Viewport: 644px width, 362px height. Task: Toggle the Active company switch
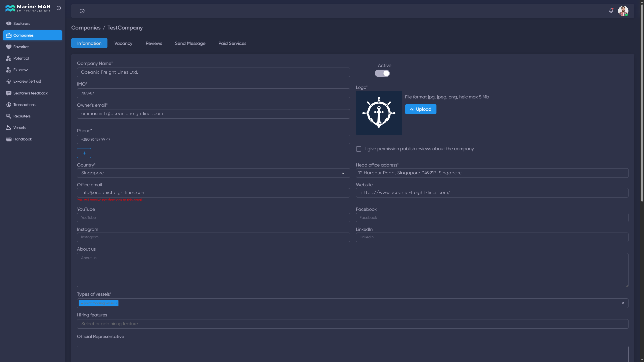click(382, 73)
